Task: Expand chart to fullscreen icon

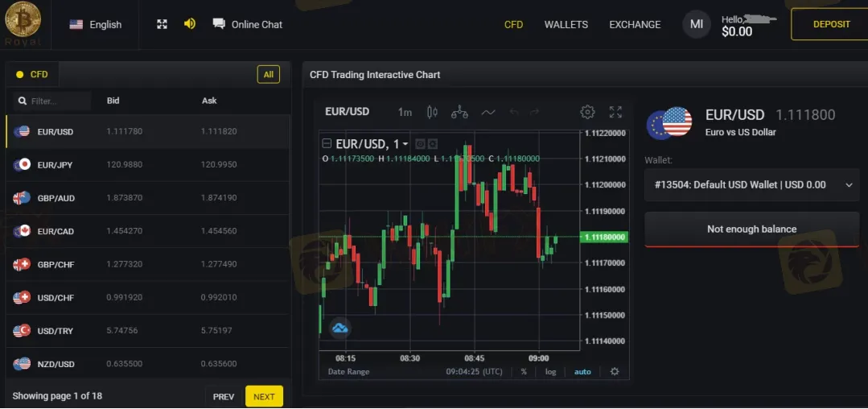Action: point(615,112)
